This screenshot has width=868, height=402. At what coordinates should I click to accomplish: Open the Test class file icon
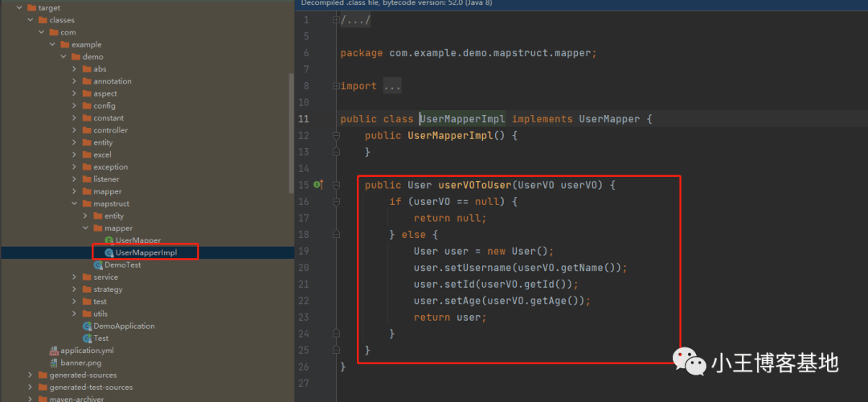coord(87,338)
